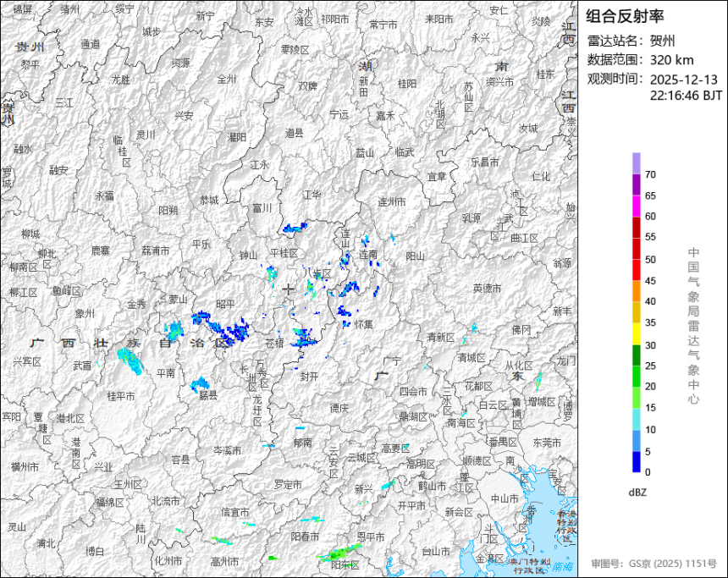Click the 柳城 county label

coord(30,234)
